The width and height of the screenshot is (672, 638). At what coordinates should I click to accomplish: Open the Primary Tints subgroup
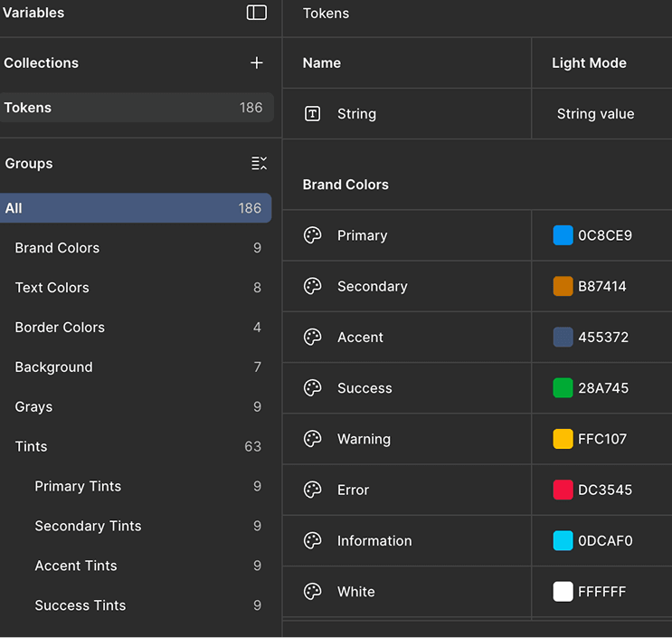pyautogui.click(x=78, y=486)
